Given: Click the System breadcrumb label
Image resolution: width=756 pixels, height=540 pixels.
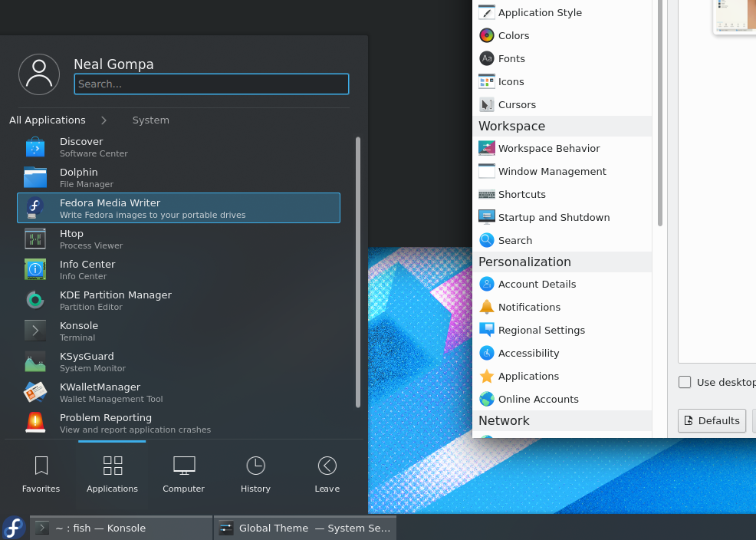Looking at the screenshot, I should click(151, 120).
